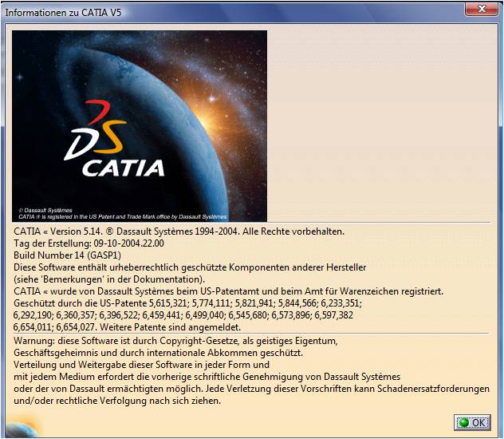Click 'Geschäftsgeheimnis und durch internationale Abkommen' line
The height and width of the screenshot is (439, 504).
pyautogui.click(x=158, y=353)
